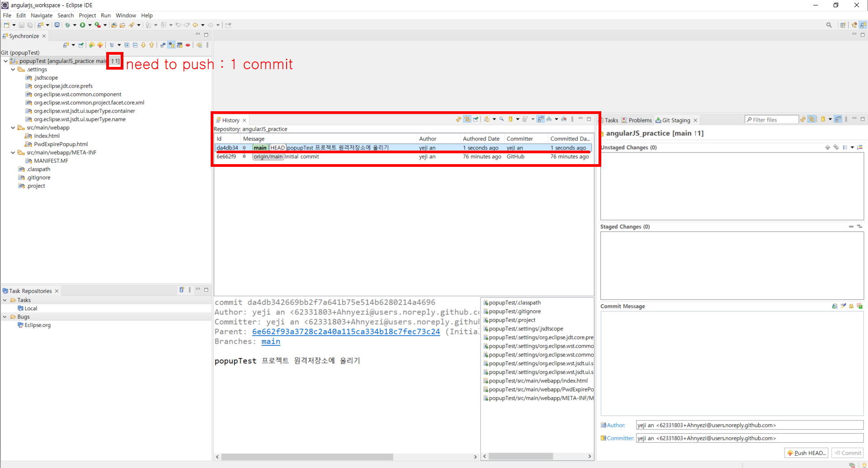Click Collapse All minus icon in Synchronize view
Viewport: 868px width, 468px height.
tap(135, 45)
